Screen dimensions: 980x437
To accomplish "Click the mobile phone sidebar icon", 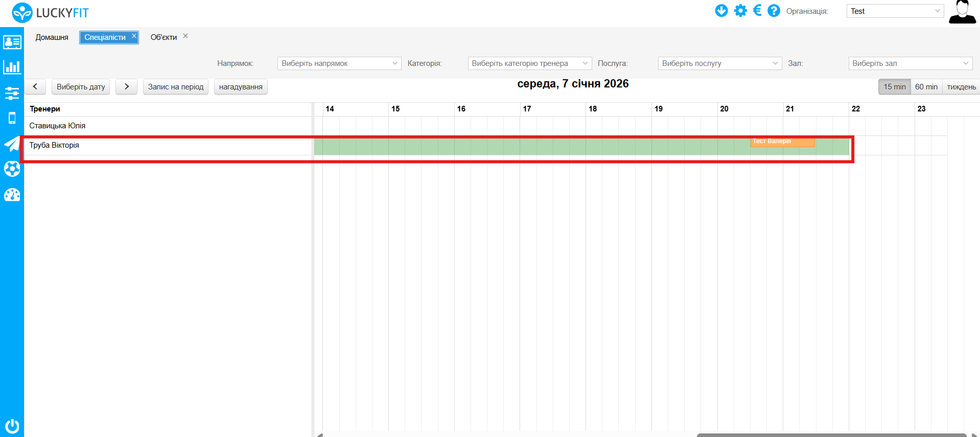I will click(x=12, y=118).
